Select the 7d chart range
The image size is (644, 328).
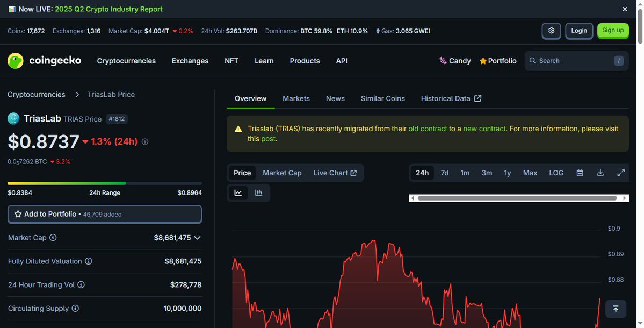point(444,173)
